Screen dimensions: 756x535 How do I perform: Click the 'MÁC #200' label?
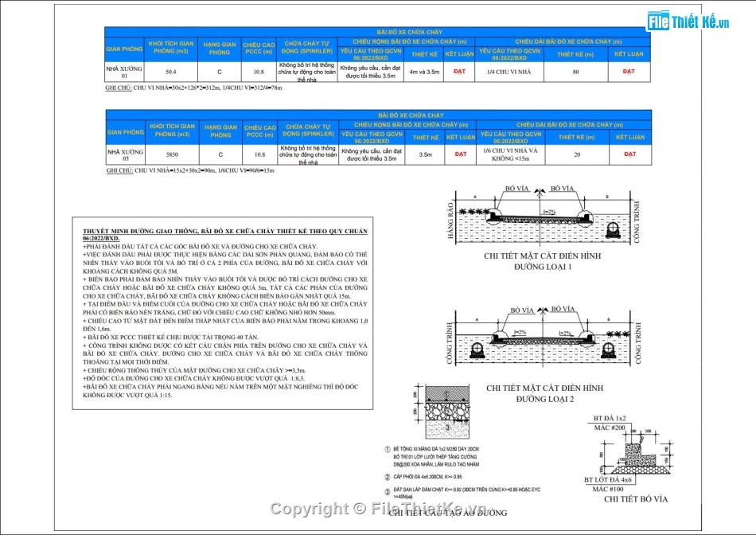click(610, 428)
